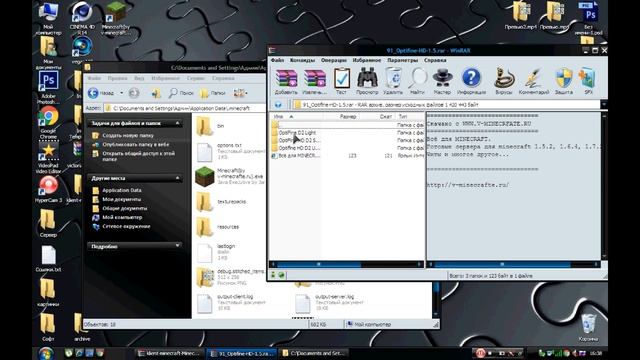640x360 pixels.
Task: Open the Команды menu in WinRAR
Action: (x=302, y=60)
